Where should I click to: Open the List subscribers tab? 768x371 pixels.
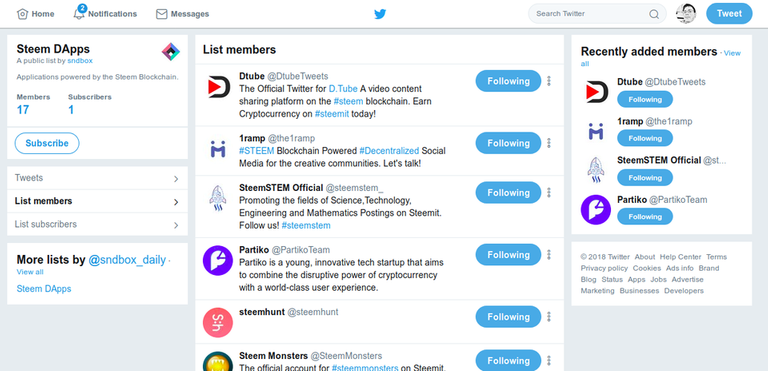pos(97,224)
